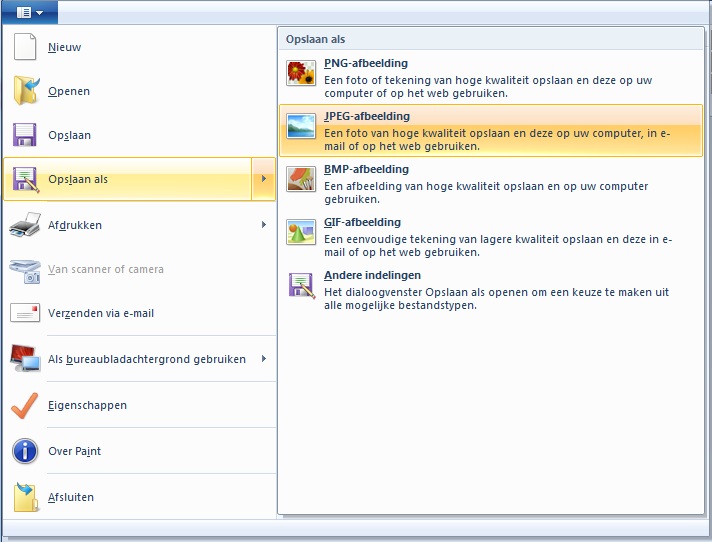Click the Andere indelingen floppy icon
The height and width of the screenshot is (542, 712).
[302, 286]
